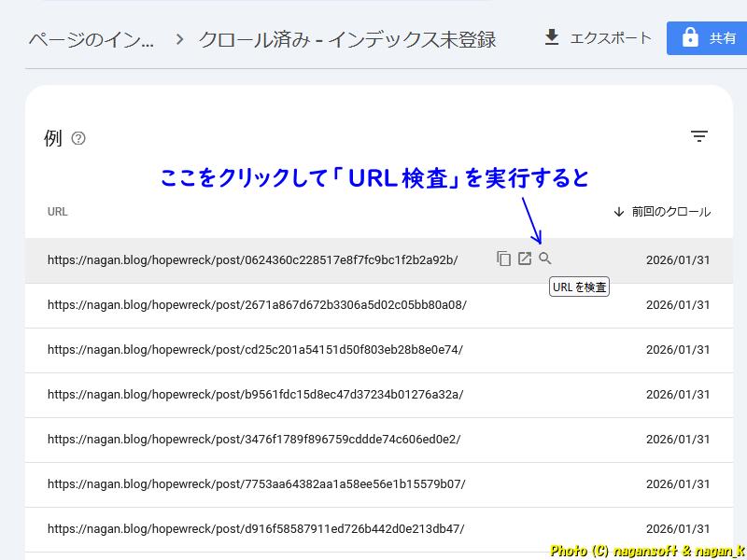747x560 pixels.
Task: Click the URL を検査 tooltip label
Action: (x=579, y=287)
